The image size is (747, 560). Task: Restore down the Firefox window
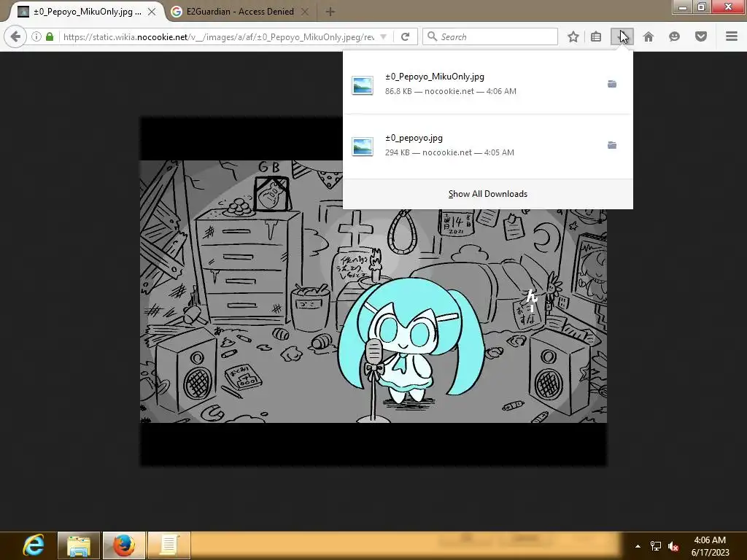702,7
